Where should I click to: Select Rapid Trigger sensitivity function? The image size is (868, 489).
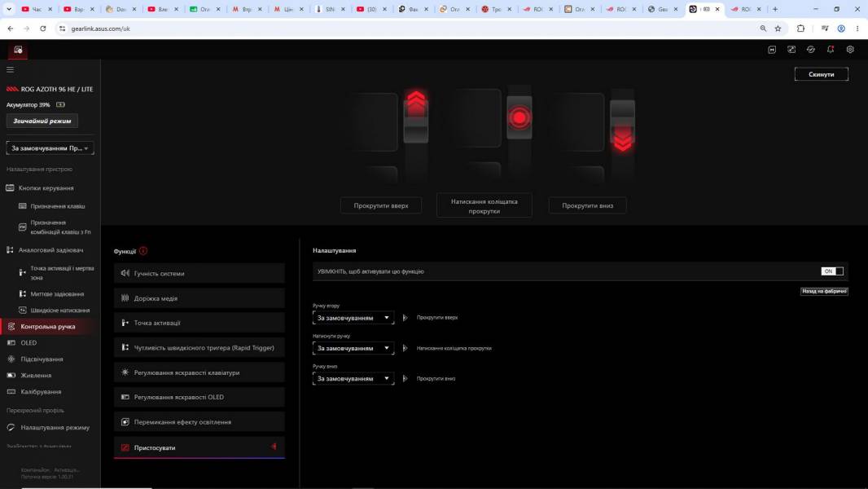point(199,348)
